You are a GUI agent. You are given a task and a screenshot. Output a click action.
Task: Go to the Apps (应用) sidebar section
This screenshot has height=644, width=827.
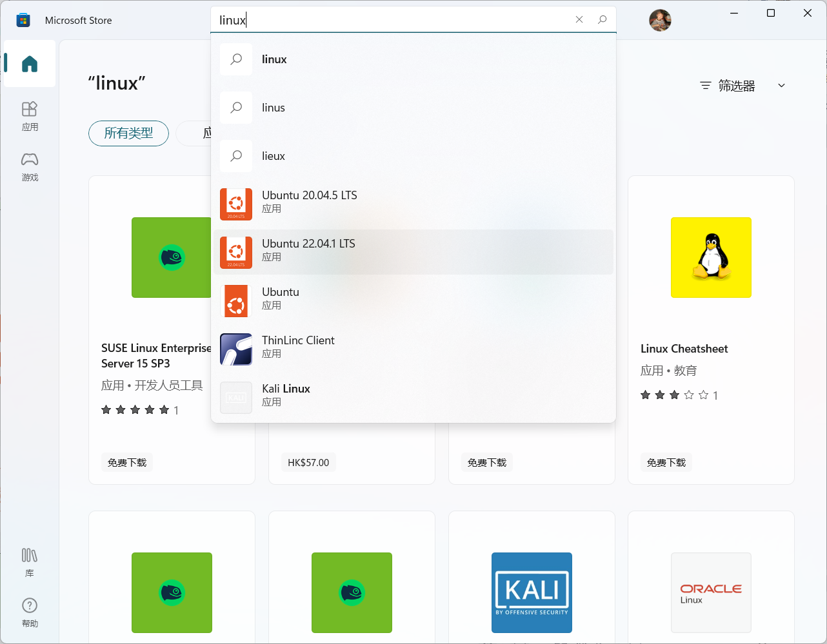click(30, 116)
